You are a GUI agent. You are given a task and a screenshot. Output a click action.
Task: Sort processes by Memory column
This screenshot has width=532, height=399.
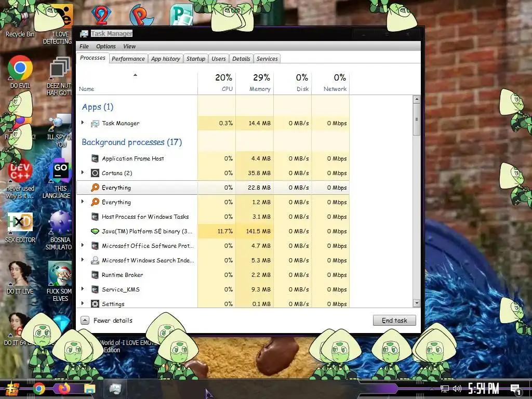(x=255, y=83)
